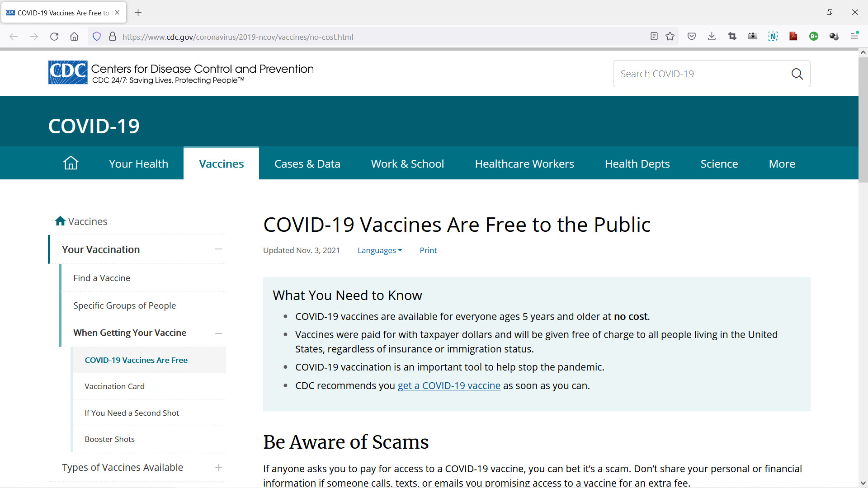Open the Firefox application menu
The image size is (868, 488).
[x=854, y=37]
